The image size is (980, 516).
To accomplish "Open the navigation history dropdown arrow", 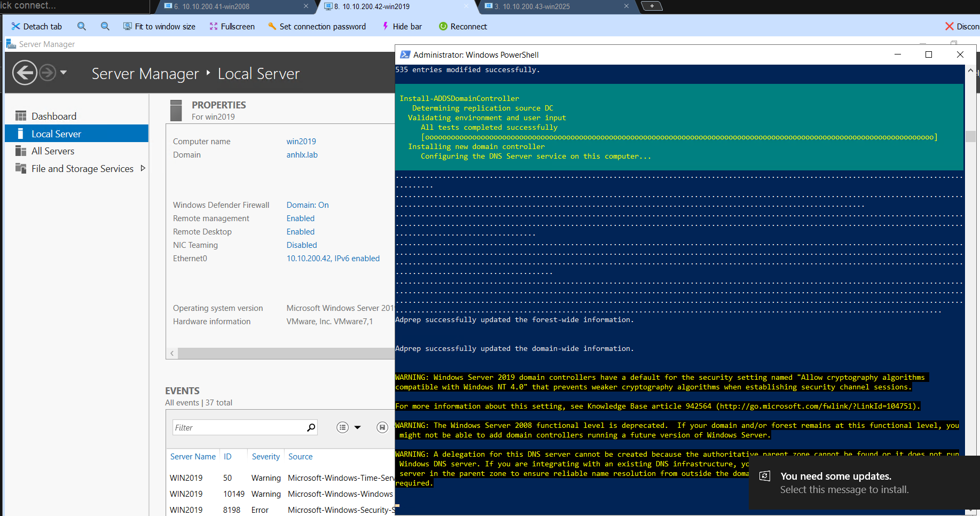I will 64,72.
